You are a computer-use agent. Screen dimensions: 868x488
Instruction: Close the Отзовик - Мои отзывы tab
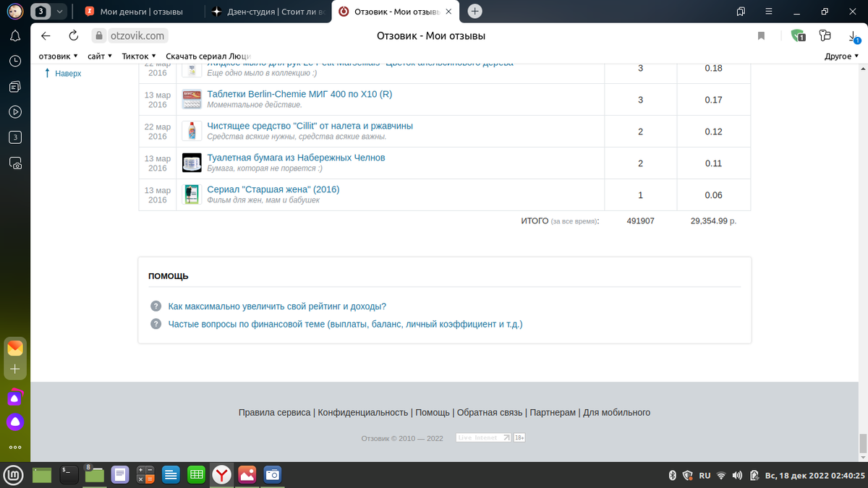point(448,12)
